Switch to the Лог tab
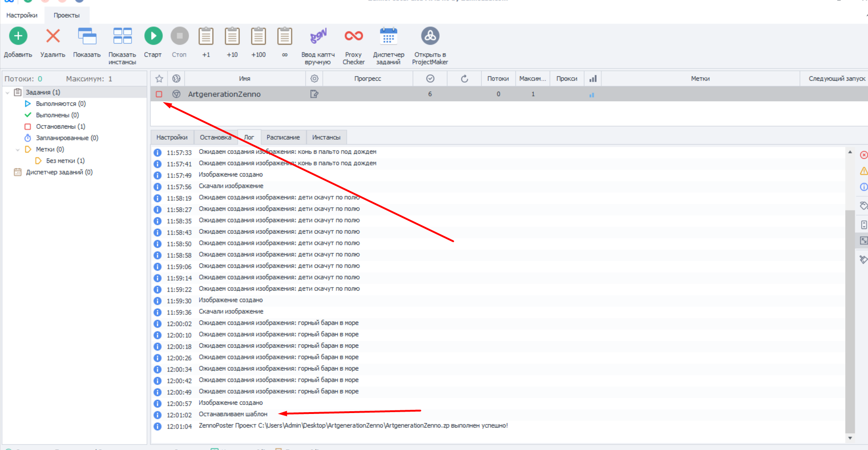 (249, 137)
